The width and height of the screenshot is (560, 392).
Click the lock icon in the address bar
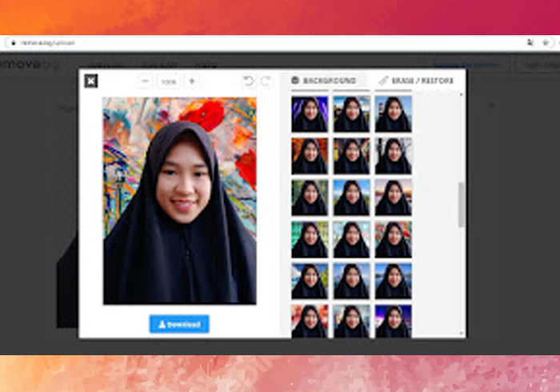14,43
